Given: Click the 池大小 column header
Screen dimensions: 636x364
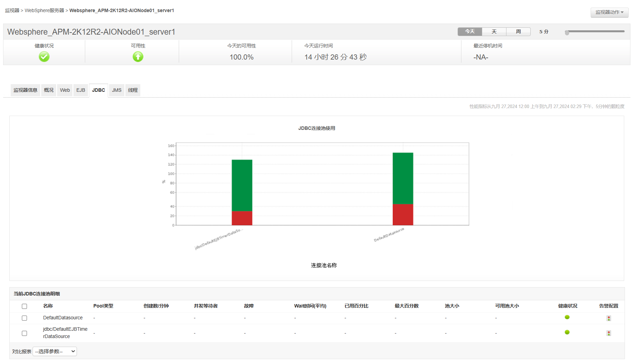Looking at the screenshot, I should coord(452,306).
